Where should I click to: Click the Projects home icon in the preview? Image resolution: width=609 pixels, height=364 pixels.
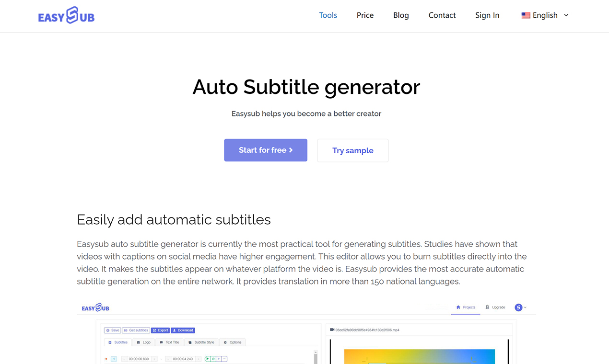click(458, 307)
